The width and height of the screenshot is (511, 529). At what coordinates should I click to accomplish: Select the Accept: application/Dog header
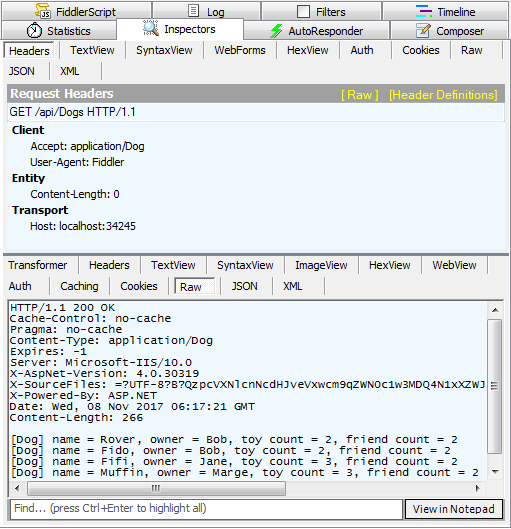click(x=87, y=146)
